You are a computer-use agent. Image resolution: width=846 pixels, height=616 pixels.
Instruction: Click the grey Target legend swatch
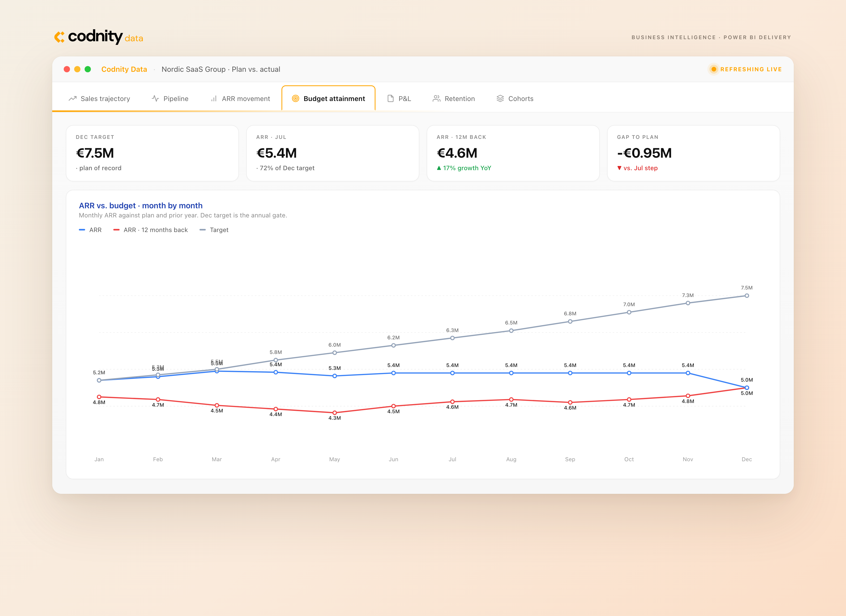(x=203, y=230)
